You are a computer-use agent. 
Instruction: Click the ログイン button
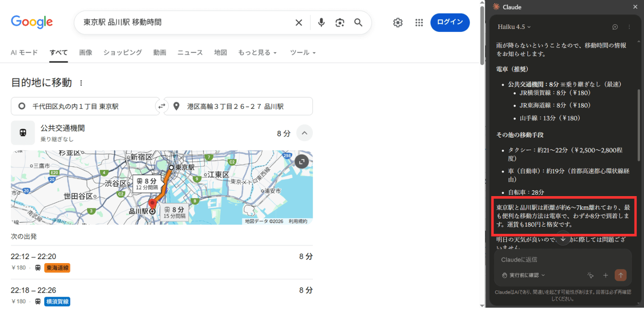click(x=450, y=22)
